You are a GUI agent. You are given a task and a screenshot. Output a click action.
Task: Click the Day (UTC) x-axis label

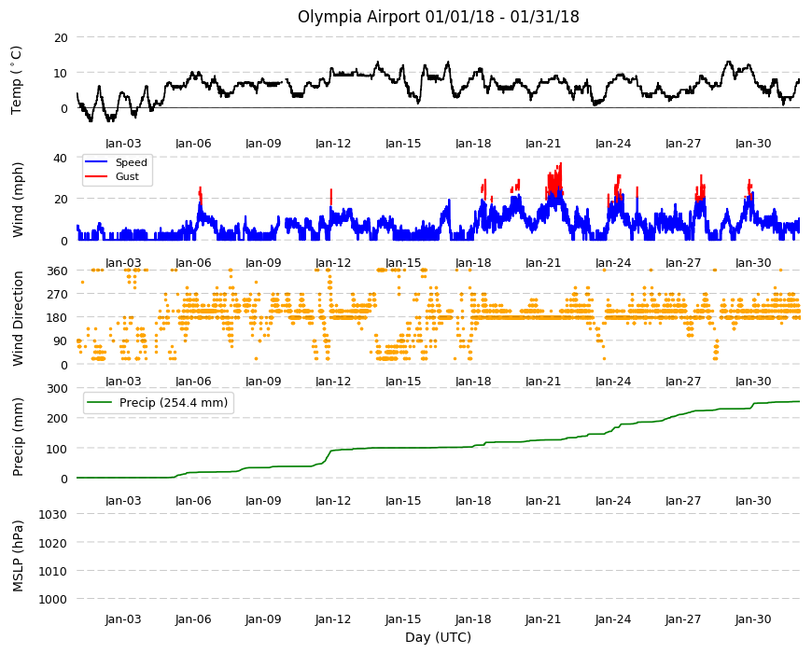coord(438,637)
